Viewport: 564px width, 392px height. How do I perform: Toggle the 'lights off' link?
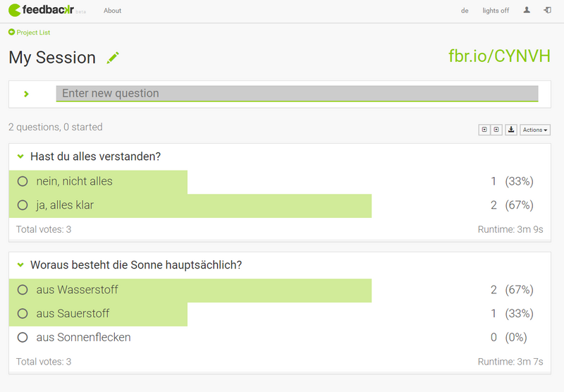pyautogui.click(x=496, y=11)
